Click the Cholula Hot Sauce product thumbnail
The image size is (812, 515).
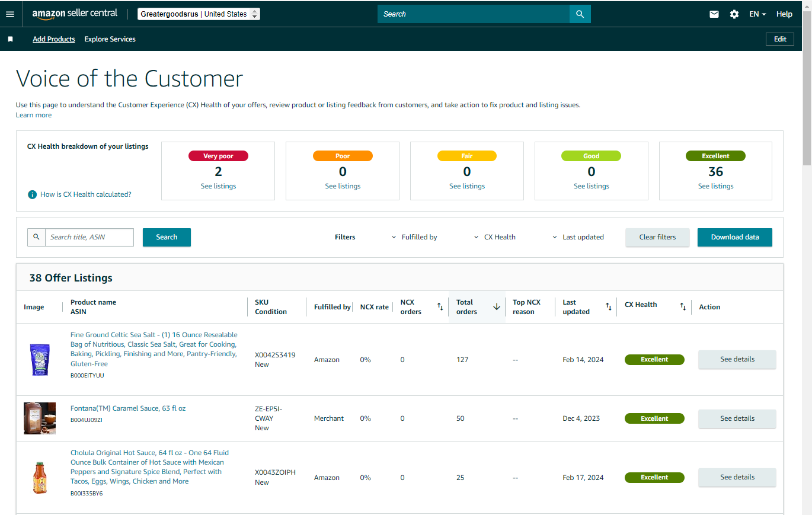point(40,478)
